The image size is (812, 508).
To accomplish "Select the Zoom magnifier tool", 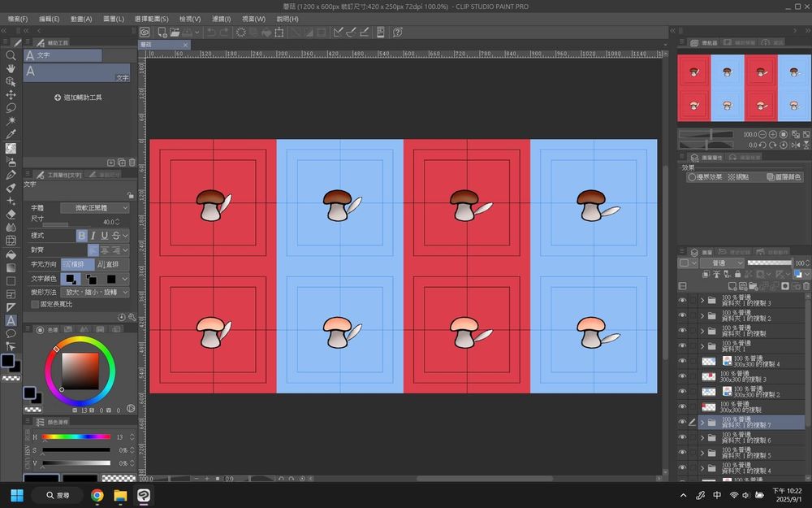I will point(11,55).
